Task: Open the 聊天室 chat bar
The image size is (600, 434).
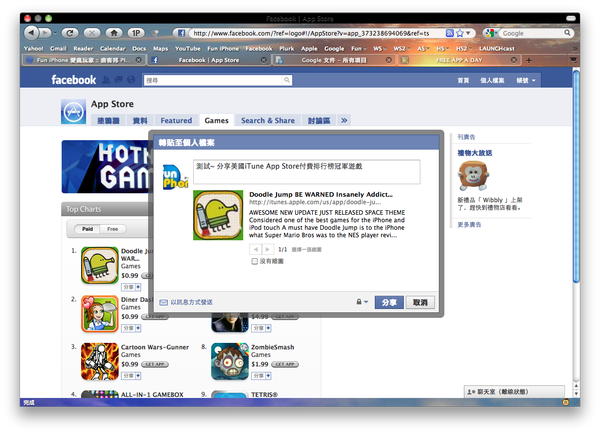Action: [514, 392]
